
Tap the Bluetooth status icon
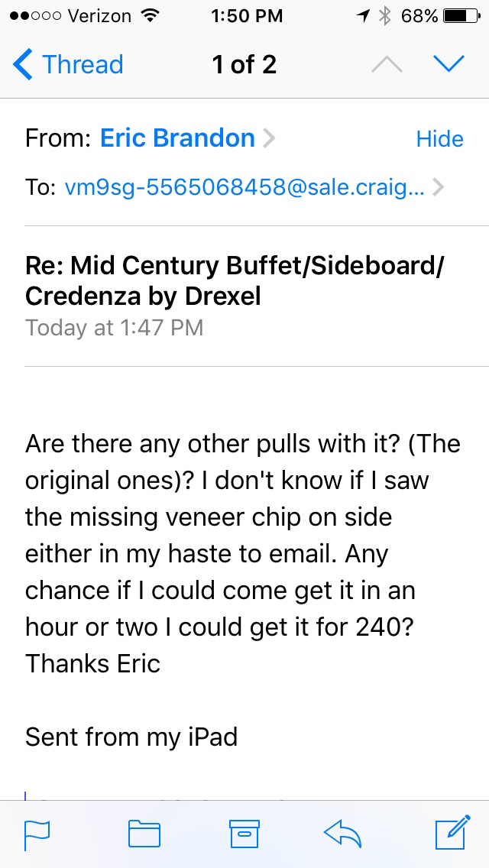coord(386,16)
